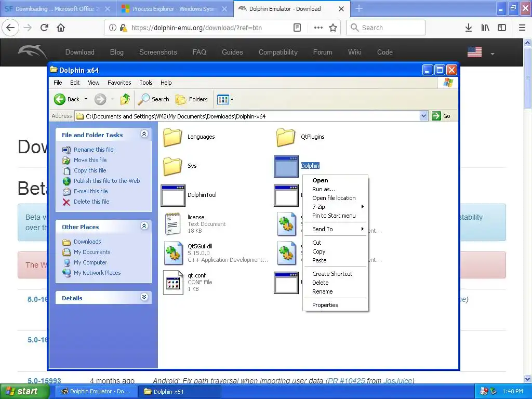
Task: Open the Favorites menu
Action: point(119,83)
